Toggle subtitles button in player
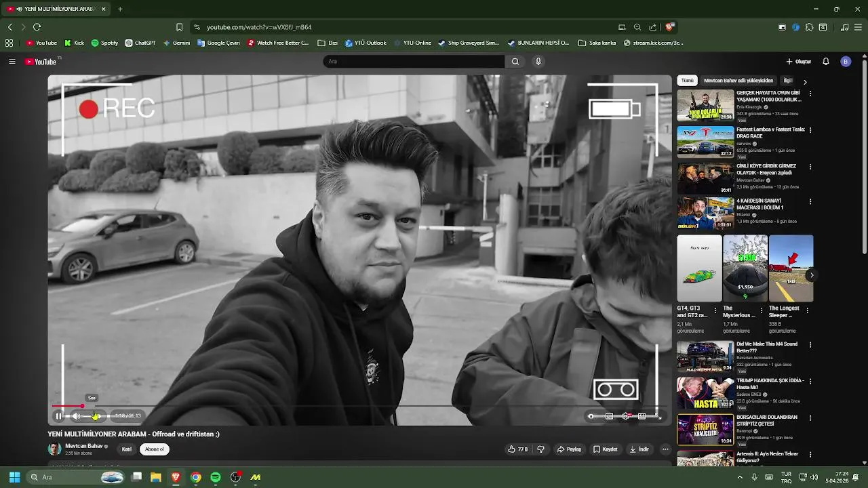 point(609,416)
